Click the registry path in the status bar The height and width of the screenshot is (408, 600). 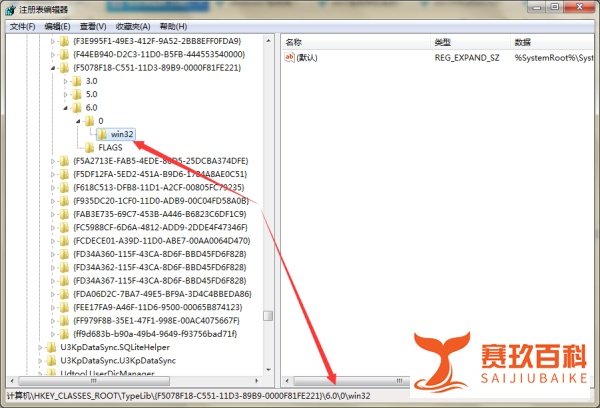188,396
